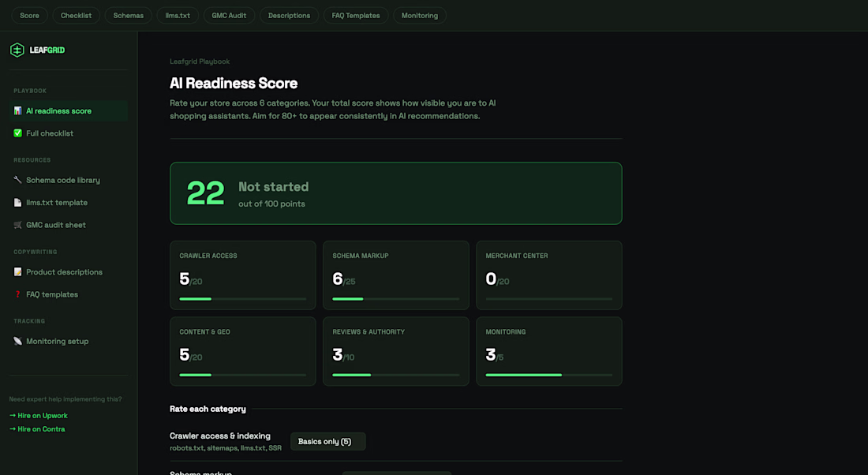Click the Schema Markup progress bar
The width and height of the screenshot is (868, 475).
[396, 299]
